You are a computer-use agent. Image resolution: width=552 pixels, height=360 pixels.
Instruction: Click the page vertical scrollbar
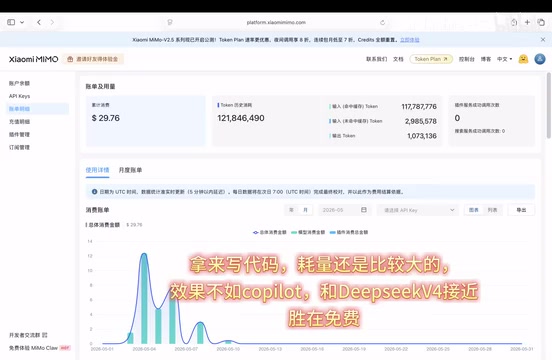coord(548,106)
